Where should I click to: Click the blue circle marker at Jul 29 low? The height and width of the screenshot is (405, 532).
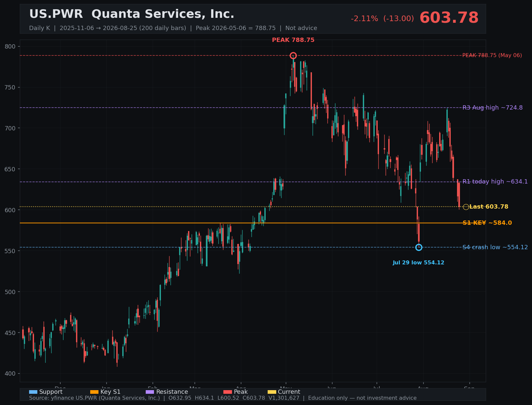pyautogui.click(x=419, y=247)
